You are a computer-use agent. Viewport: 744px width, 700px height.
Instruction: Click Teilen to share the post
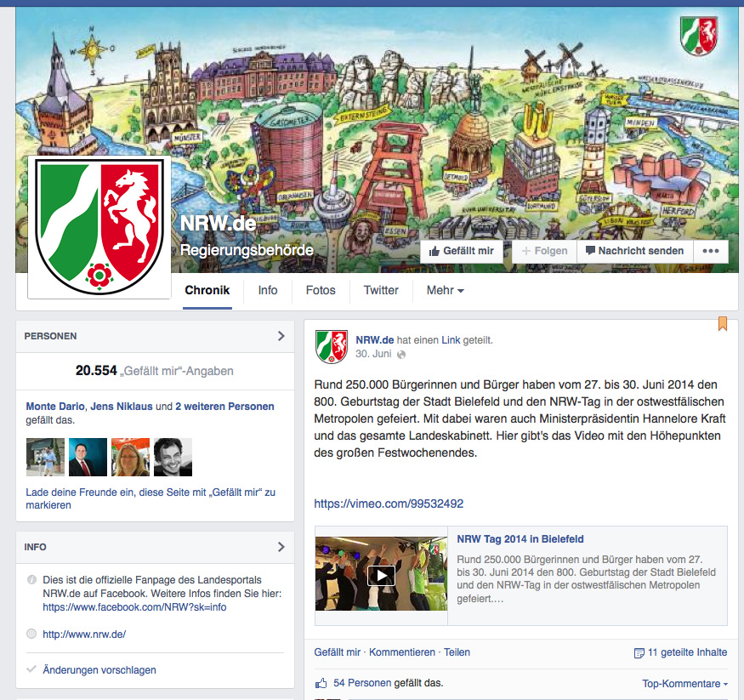click(457, 652)
